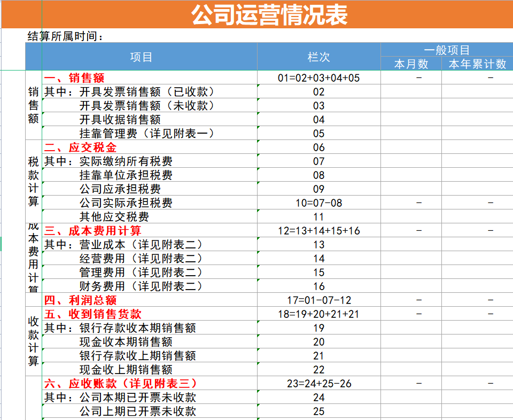
Task: Click the title cell 公司运营情况表
Action: pyautogui.click(x=267, y=14)
